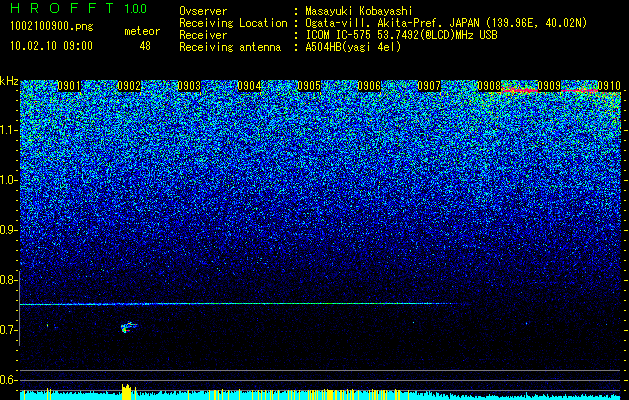Click the 0.9 kHz axis label
The width and height of the screenshot is (629, 400).
pyautogui.click(x=8, y=230)
